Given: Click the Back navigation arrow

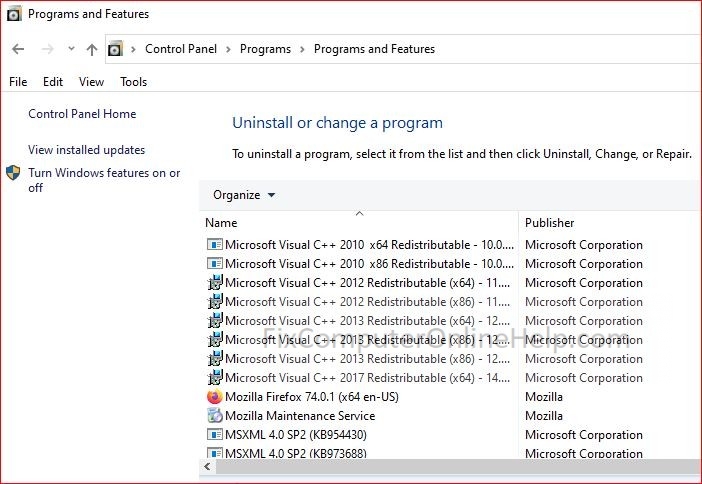Looking at the screenshot, I should tap(18, 49).
